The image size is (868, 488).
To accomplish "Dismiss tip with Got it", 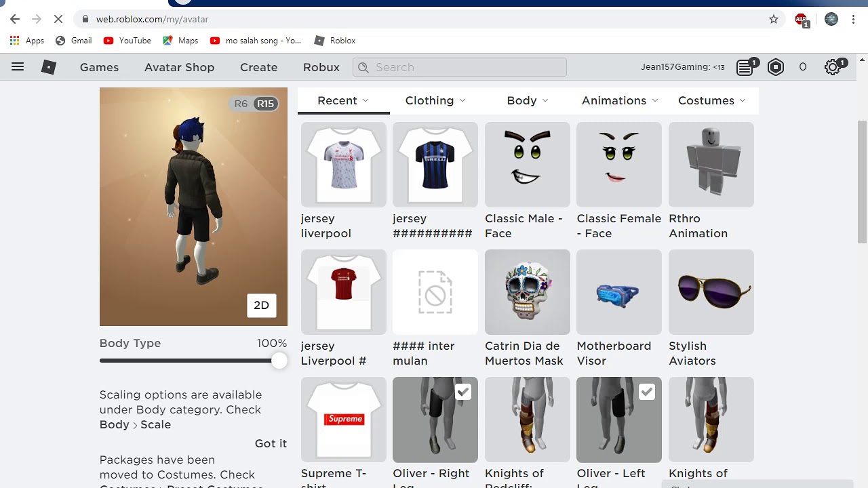I will pyautogui.click(x=271, y=443).
